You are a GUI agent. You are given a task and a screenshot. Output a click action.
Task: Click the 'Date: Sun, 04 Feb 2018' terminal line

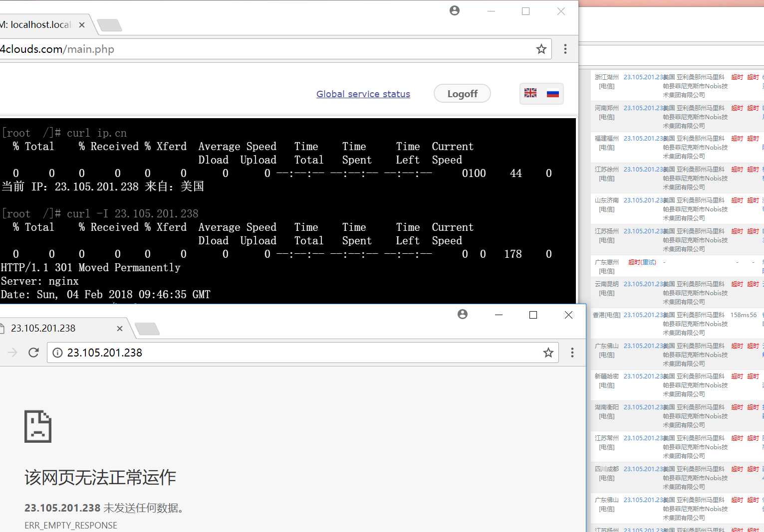(106, 294)
